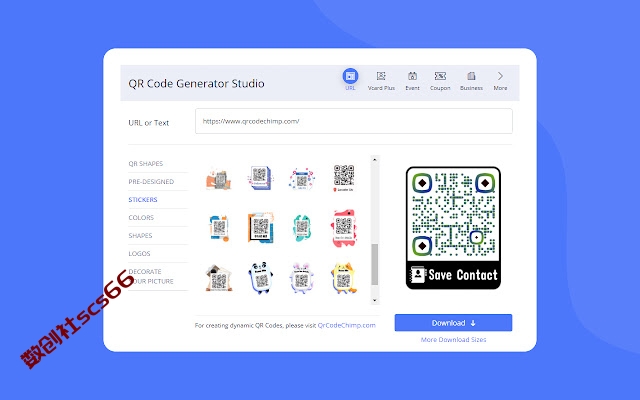
Task: Select the Business QR type icon
Action: point(471,76)
